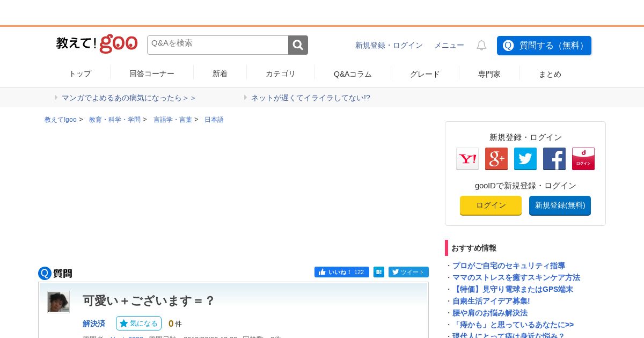644x338 pixels.
Task: Open マンガでよめるあの病気になったら link
Action: [129, 98]
